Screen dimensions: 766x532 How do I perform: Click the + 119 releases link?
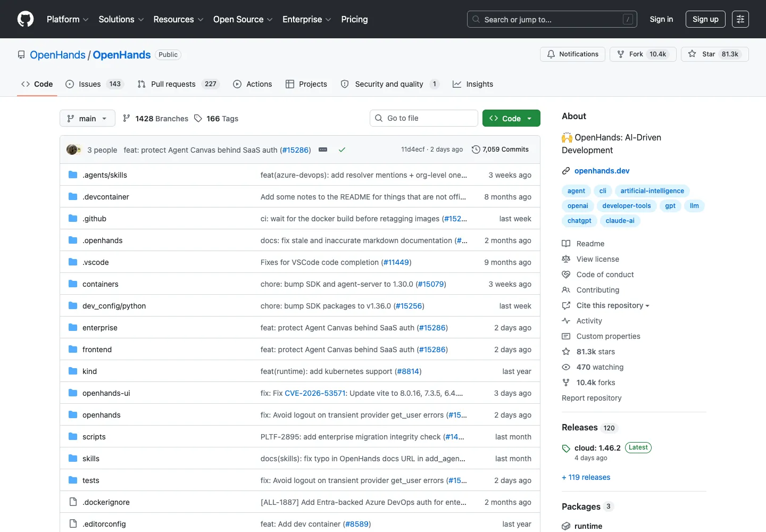(586, 477)
